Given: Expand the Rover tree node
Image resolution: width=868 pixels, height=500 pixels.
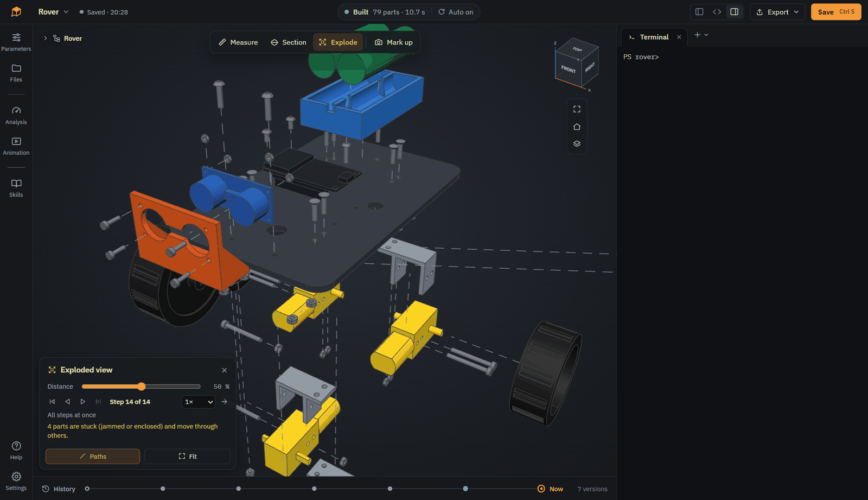Looking at the screenshot, I should 46,39.
